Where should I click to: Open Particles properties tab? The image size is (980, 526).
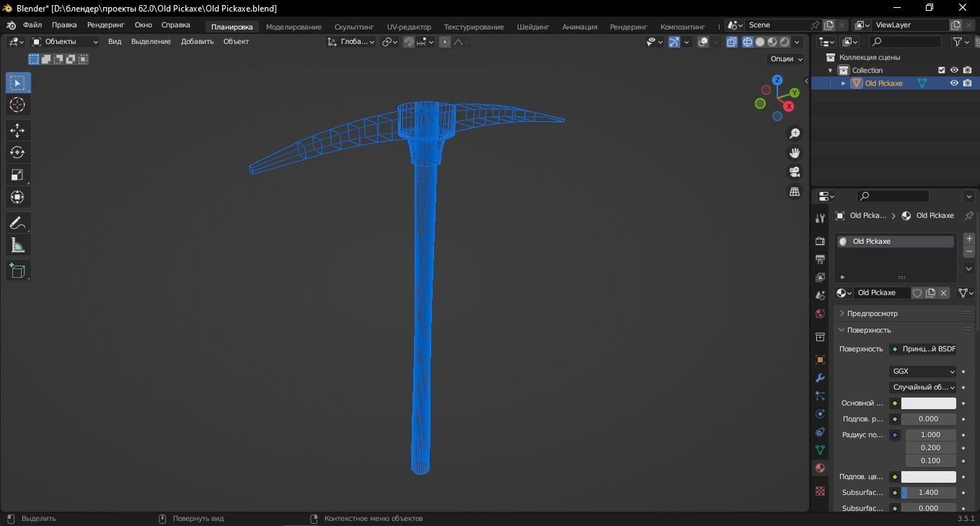[x=820, y=395]
